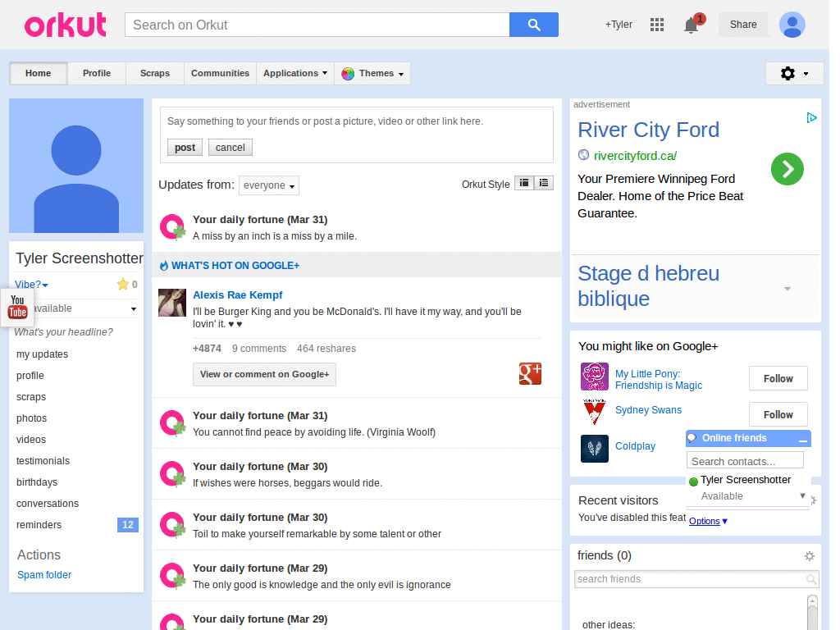Click the Share button in header
The image size is (840, 630).
click(743, 25)
